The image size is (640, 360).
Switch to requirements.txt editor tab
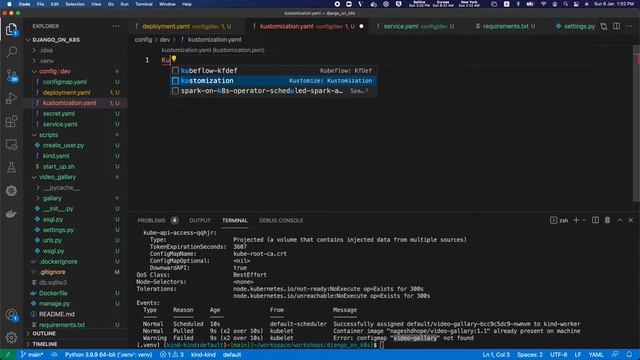505,26
